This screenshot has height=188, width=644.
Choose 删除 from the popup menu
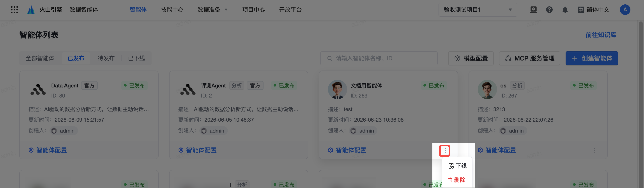pyautogui.click(x=457, y=180)
